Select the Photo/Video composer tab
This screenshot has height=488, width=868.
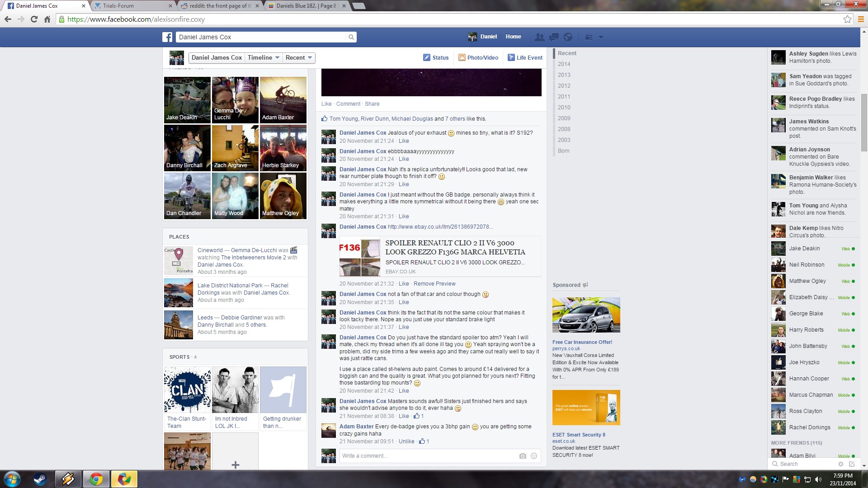(x=478, y=57)
